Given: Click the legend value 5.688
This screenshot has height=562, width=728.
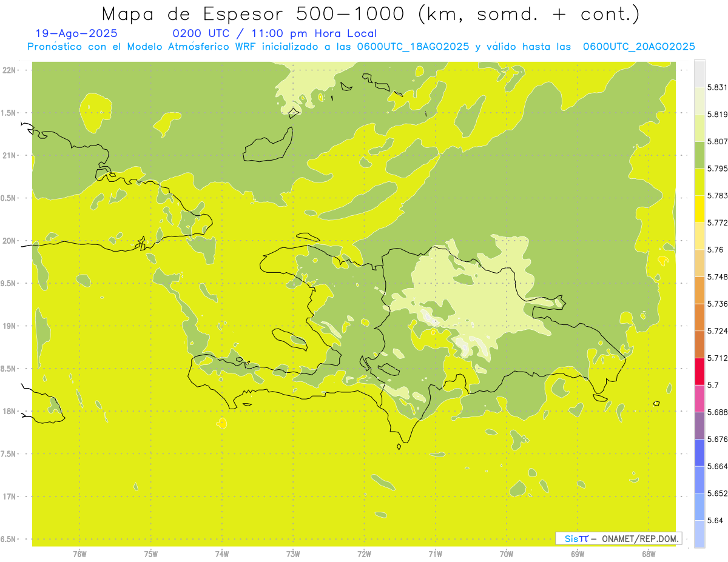Looking at the screenshot, I should (x=717, y=412).
